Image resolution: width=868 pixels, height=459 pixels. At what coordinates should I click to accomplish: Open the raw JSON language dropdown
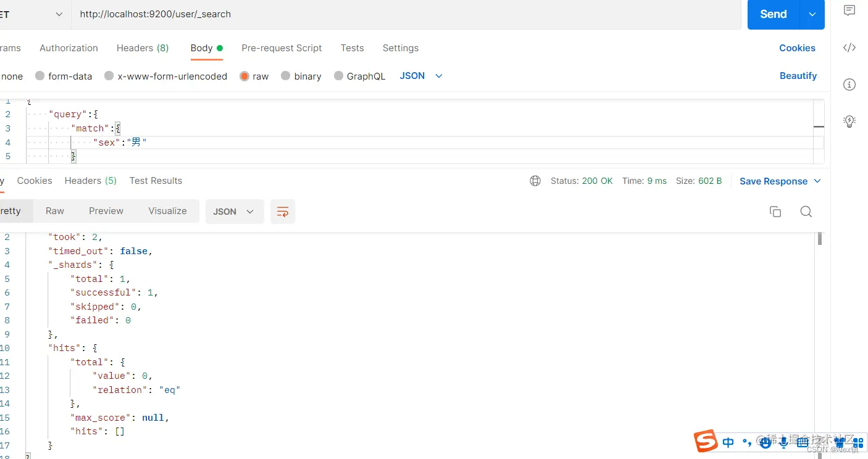coord(421,76)
